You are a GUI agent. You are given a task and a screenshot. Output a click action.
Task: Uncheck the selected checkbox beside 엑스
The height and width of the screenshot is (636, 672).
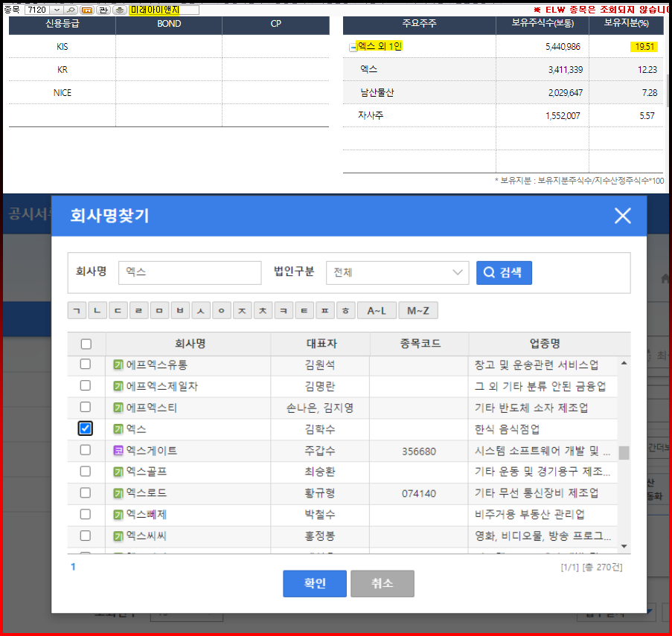pos(86,429)
